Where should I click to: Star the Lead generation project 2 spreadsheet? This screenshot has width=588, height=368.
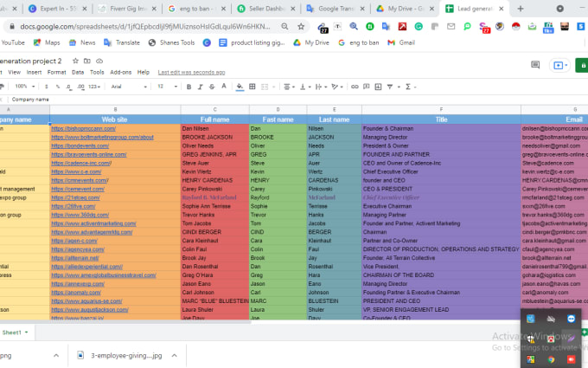pyautogui.click(x=75, y=61)
